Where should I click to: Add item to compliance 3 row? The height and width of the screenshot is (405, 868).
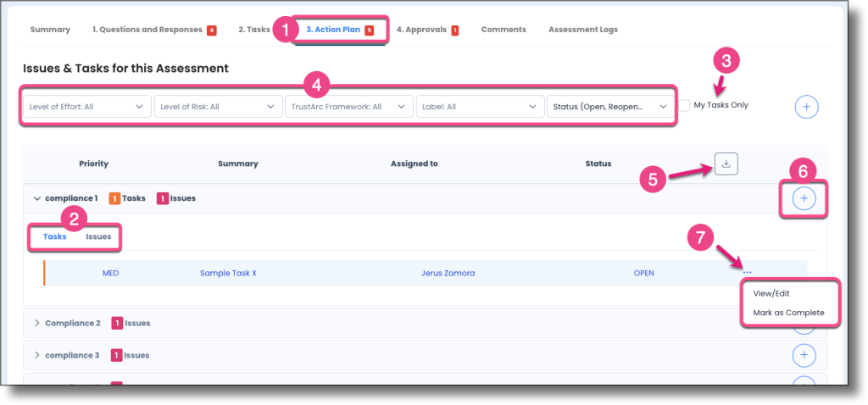click(x=804, y=355)
